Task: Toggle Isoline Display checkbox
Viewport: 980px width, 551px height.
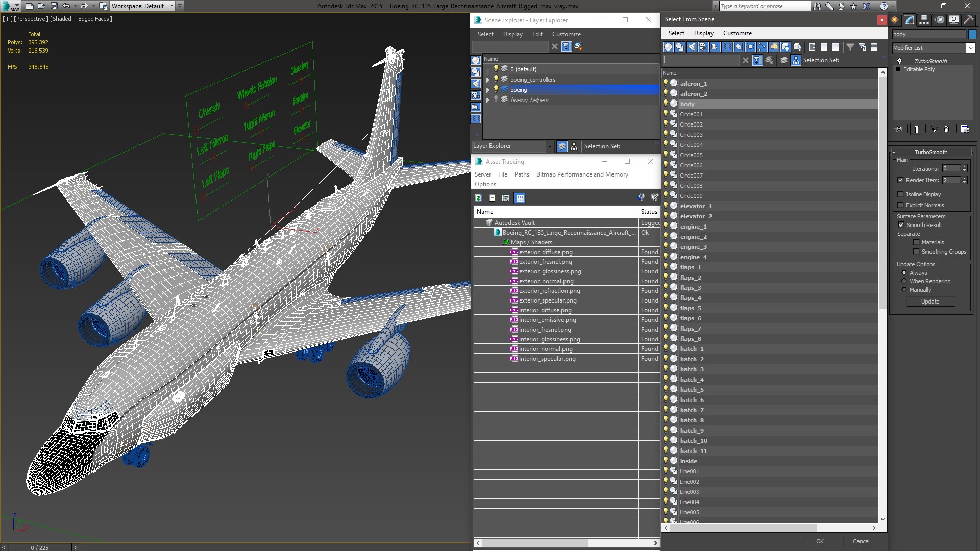Action: click(901, 194)
